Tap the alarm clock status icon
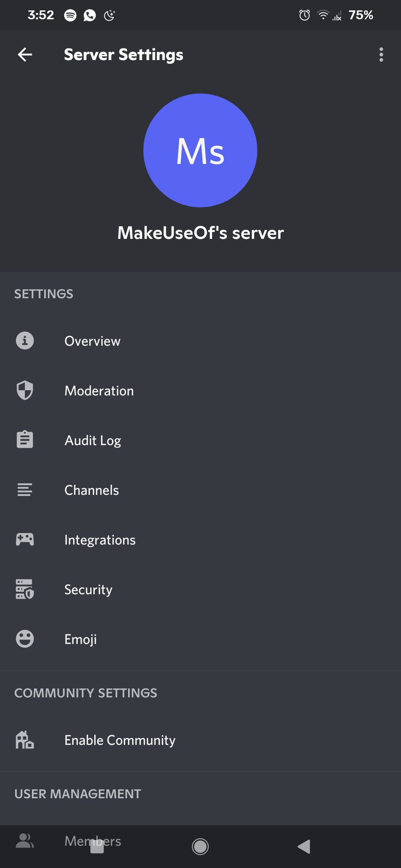Image resolution: width=401 pixels, height=868 pixels. [304, 15]
